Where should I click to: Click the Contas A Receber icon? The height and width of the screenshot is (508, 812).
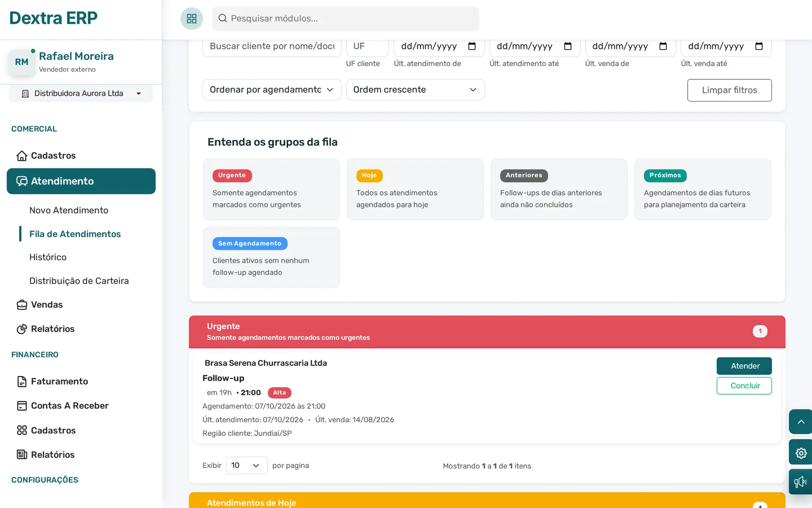tap(22, 406)
